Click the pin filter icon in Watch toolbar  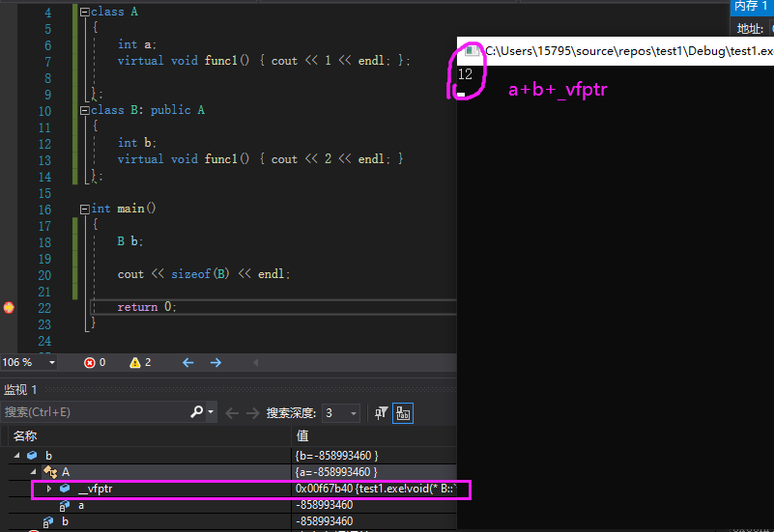pos(381,412)
